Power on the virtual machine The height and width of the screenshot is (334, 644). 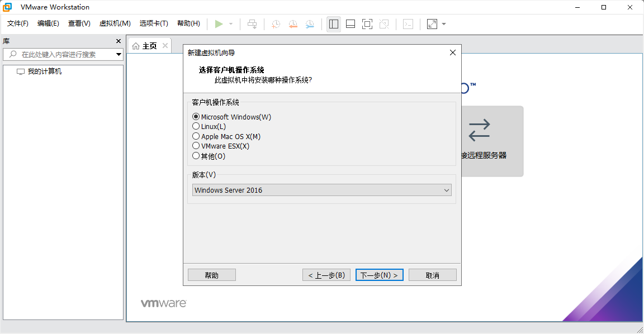pyautogui.click(x=219, y=23)
